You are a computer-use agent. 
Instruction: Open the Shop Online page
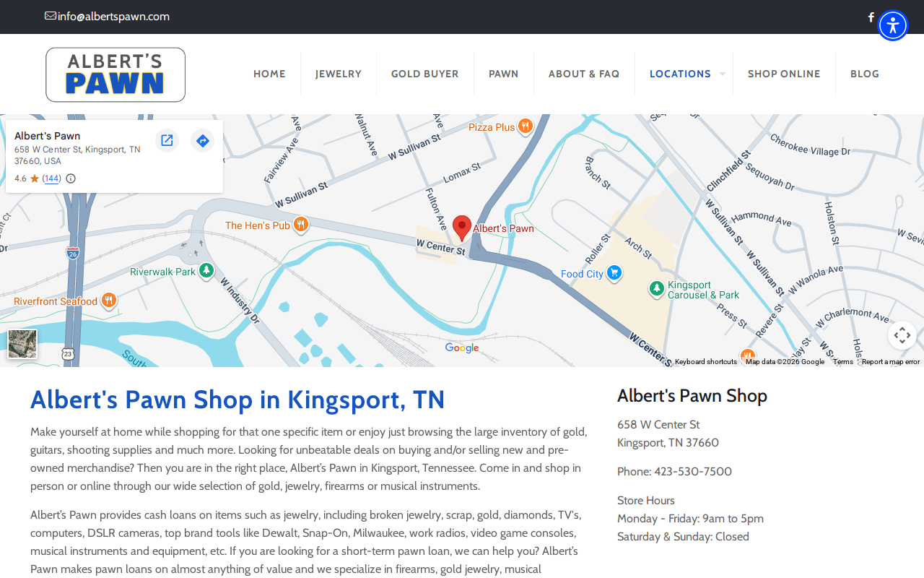pos(784,74)
